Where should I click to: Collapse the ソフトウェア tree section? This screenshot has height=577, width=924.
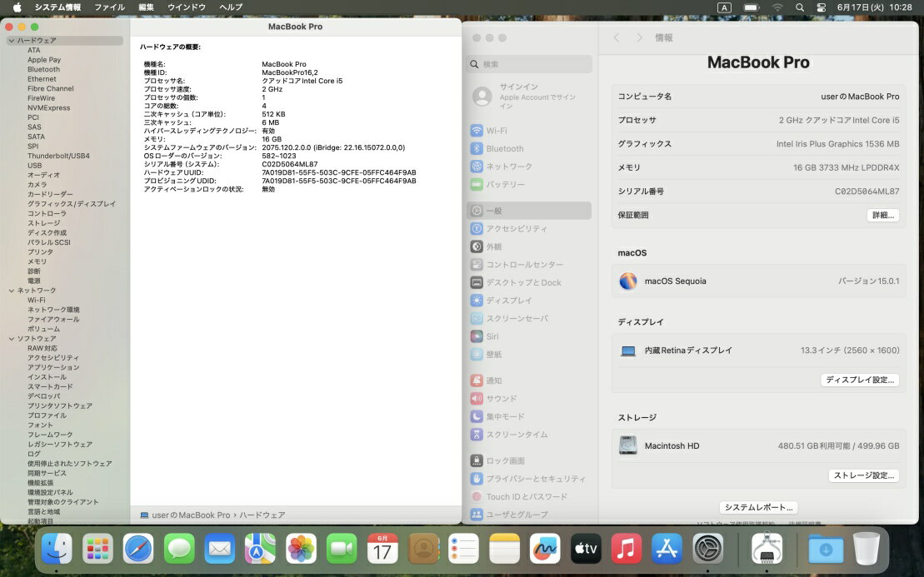point(11,339)
